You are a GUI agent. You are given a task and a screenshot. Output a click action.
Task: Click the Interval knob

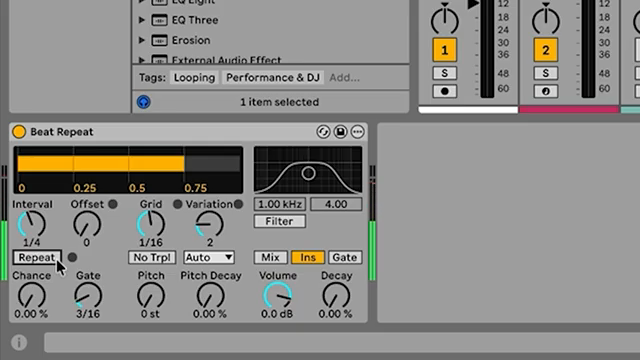(31, 224)
